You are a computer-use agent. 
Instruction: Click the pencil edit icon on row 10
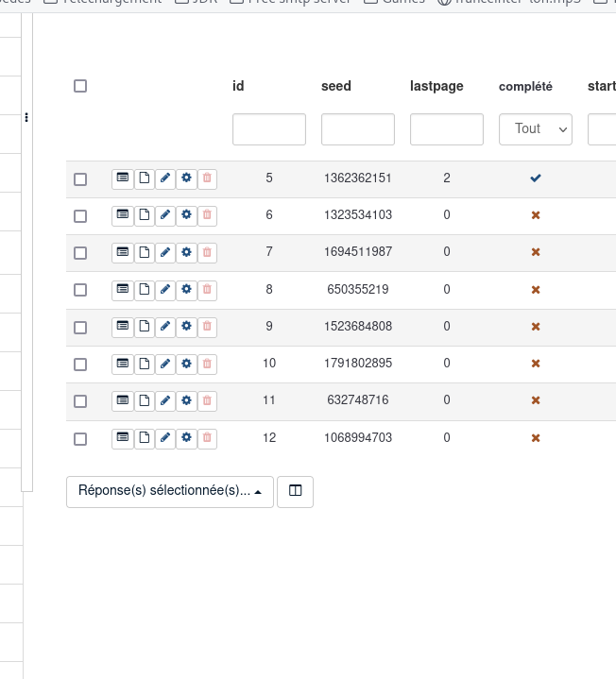pos(165,364)
